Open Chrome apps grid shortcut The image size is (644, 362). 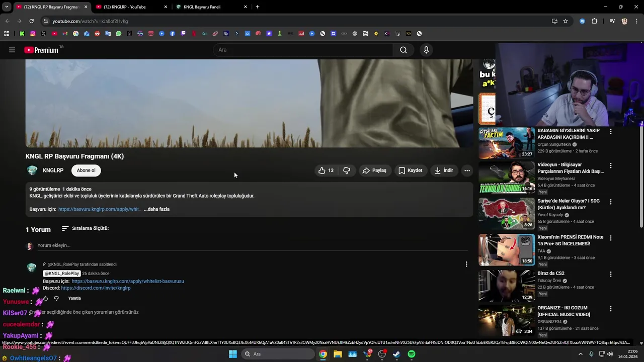pyautogui.click(x=7, y=34)
